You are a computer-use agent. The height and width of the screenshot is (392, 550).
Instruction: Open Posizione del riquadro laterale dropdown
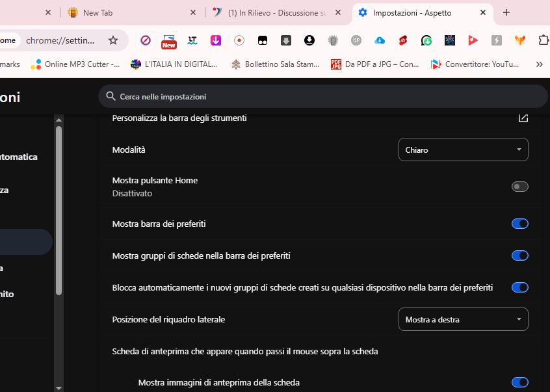pyautogui.click(x=464, y=319)
